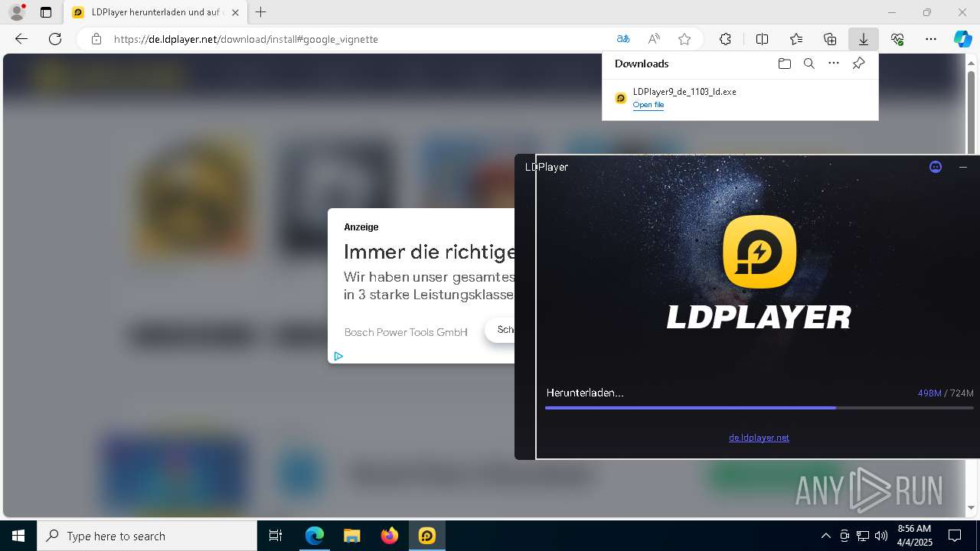Open a new tab with plus button
The image size is (980, 551).
(x=261, y=12)
